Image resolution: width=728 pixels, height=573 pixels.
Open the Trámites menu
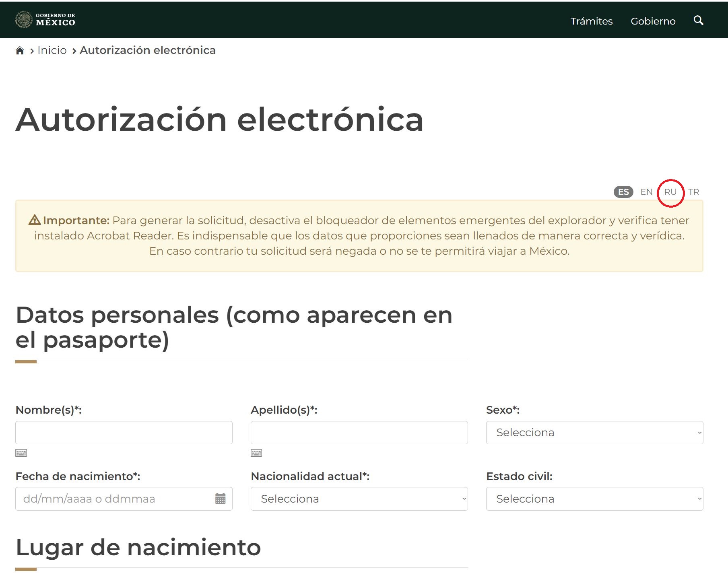click(591, 21)
